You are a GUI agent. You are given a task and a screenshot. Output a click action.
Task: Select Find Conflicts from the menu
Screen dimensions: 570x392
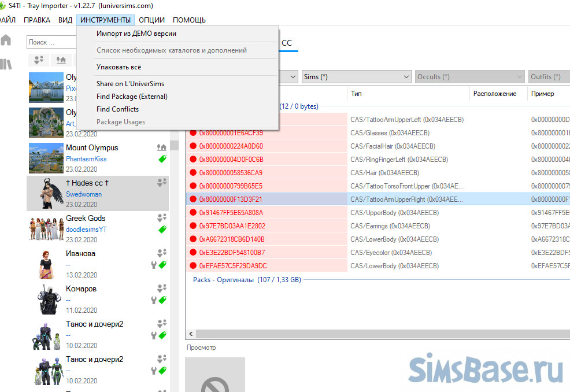(117, 109)
